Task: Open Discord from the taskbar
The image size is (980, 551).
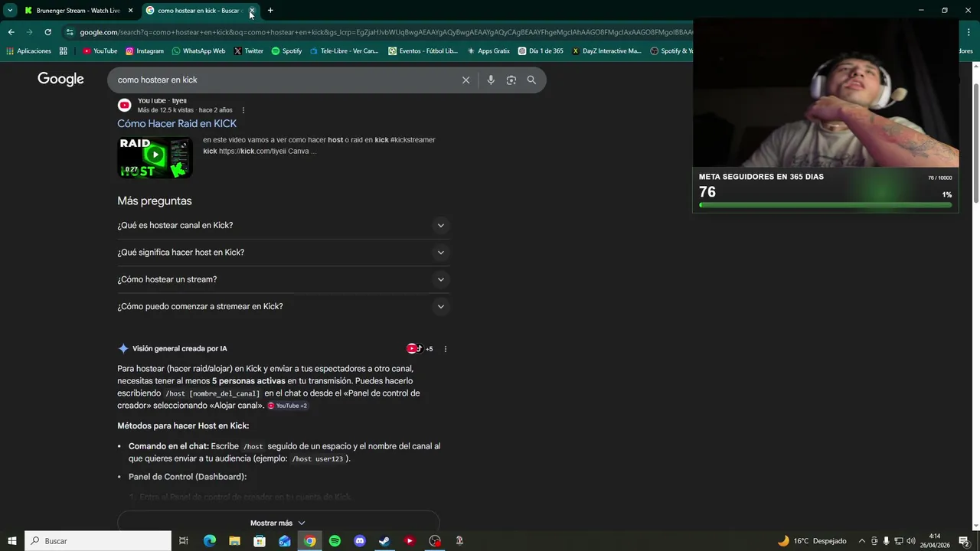Action: [x=360, y=541]
